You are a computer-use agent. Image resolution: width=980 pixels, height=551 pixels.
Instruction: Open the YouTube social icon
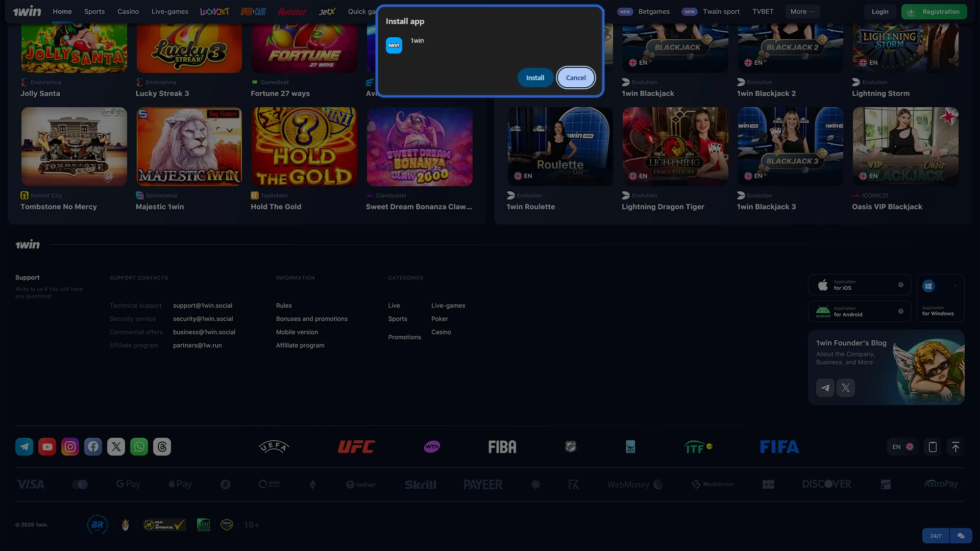(47, 447)
